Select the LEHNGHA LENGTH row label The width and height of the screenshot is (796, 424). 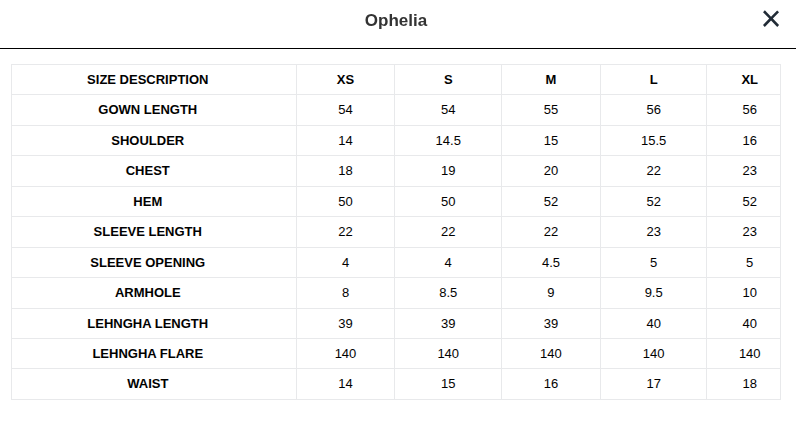(148, 323)
